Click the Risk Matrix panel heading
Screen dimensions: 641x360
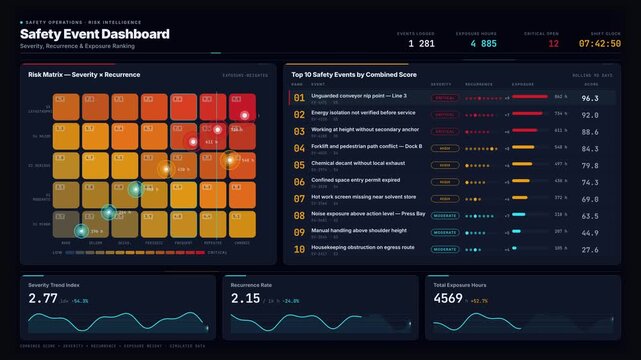pos(84,75)
